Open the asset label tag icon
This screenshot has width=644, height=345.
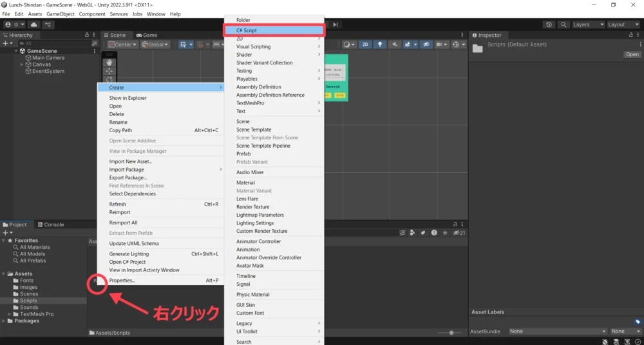click(638, 322)
